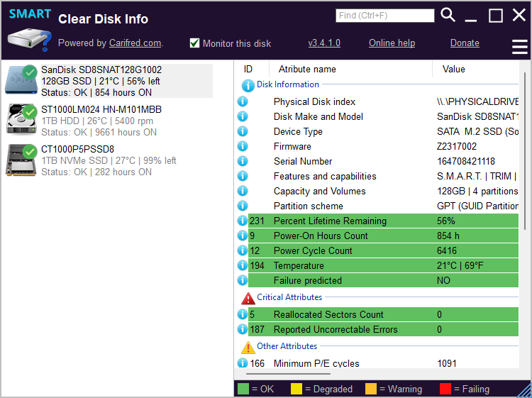Image resolution: width=532 pixels, height=398 pixels.
Task: Open the Carifred.com link
Action: coord(135,43)
